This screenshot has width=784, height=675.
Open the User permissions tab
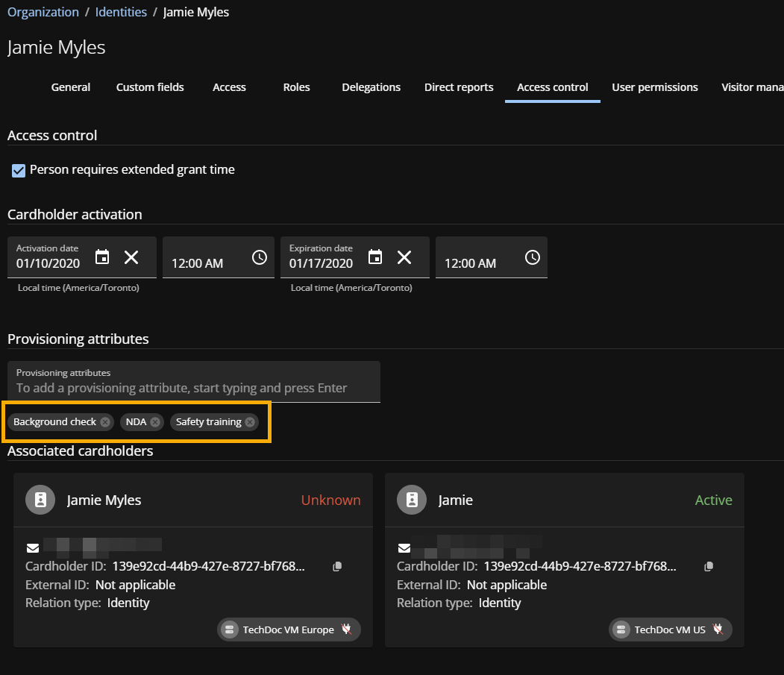click(x=654, y=87)
